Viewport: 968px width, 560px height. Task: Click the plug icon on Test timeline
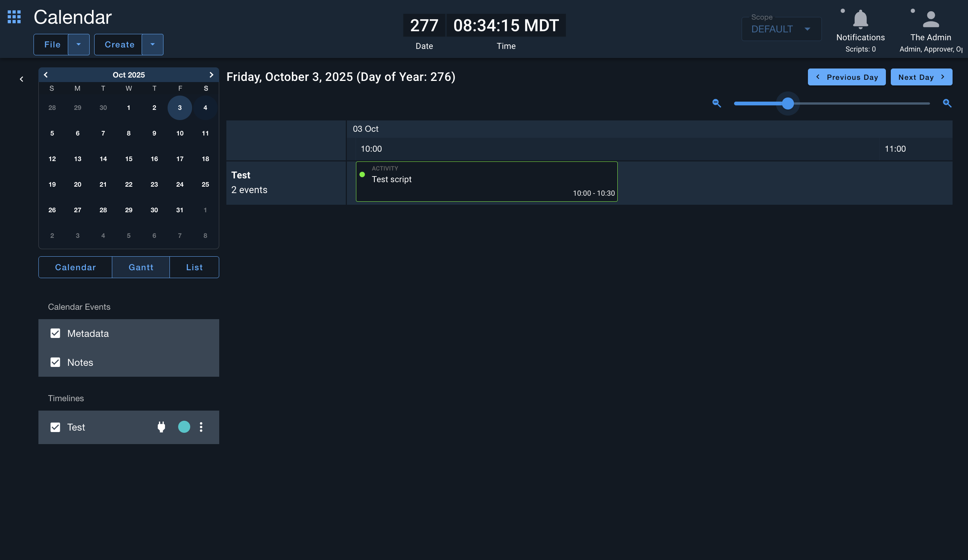tap(161, 427)
